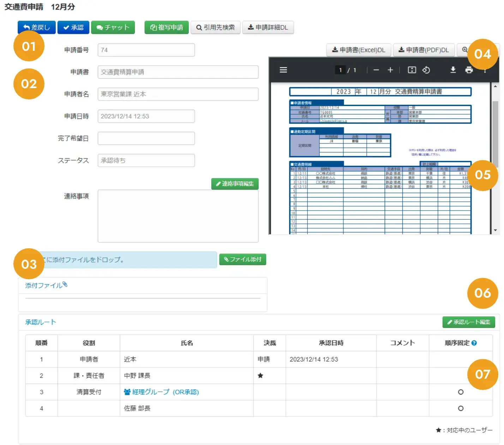Click the 承認ルート section heading
Image resolution: width=504 pixels, height=445 pixels.
41,322
